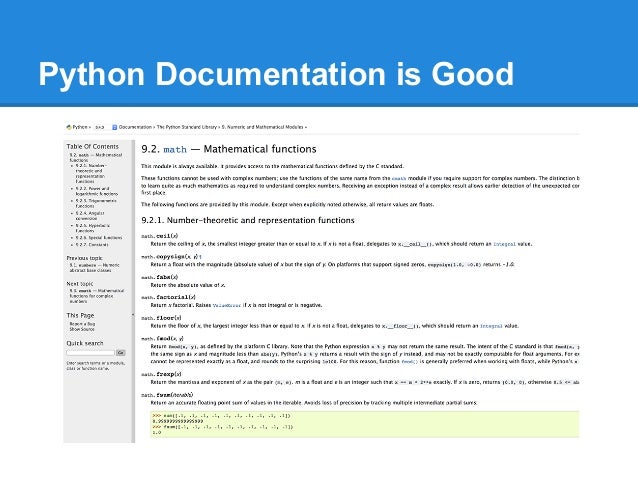Click the Quick search input field
The height and width of the screenshot is (479, 638).
pos(91,352)
